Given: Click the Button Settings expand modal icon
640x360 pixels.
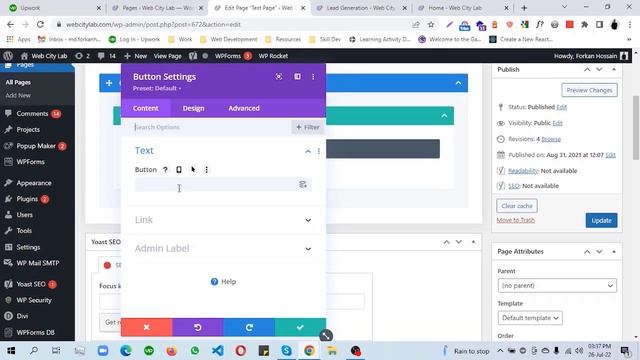Looking at the screenshot, I should click(279, 77).
